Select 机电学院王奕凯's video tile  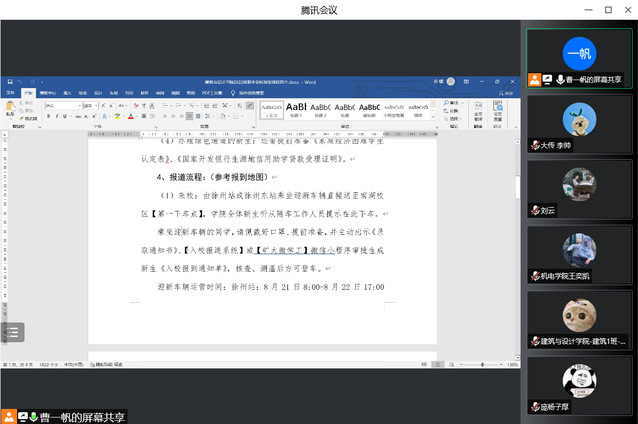click(x=579, y=256)
